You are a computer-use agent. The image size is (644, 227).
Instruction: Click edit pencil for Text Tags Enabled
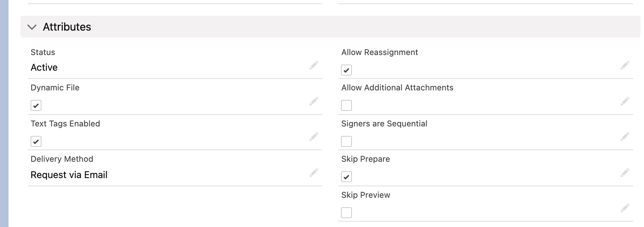(x=314, y=137)
